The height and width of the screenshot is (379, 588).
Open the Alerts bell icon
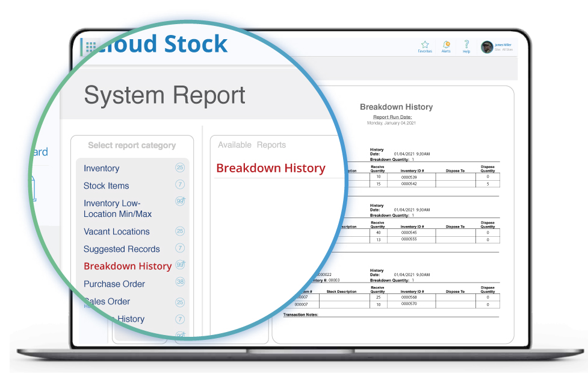[446, 45]
